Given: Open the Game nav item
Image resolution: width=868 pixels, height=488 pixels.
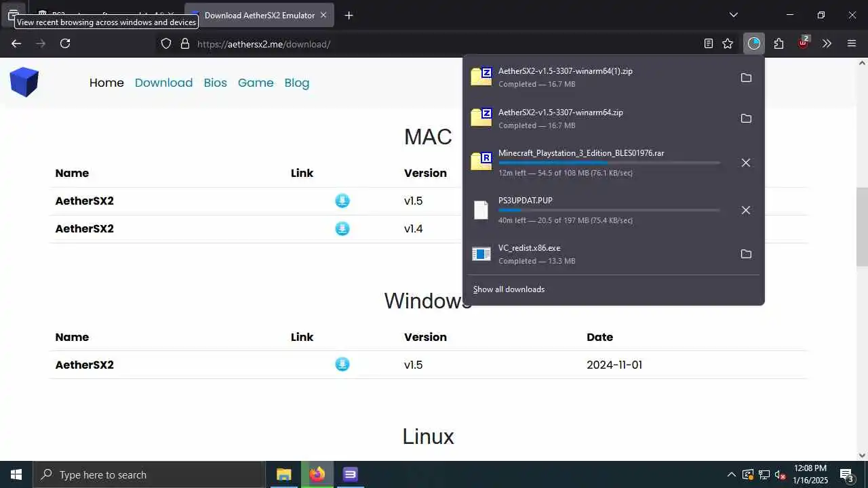Looking at the screenshot, I should [256, 83].
